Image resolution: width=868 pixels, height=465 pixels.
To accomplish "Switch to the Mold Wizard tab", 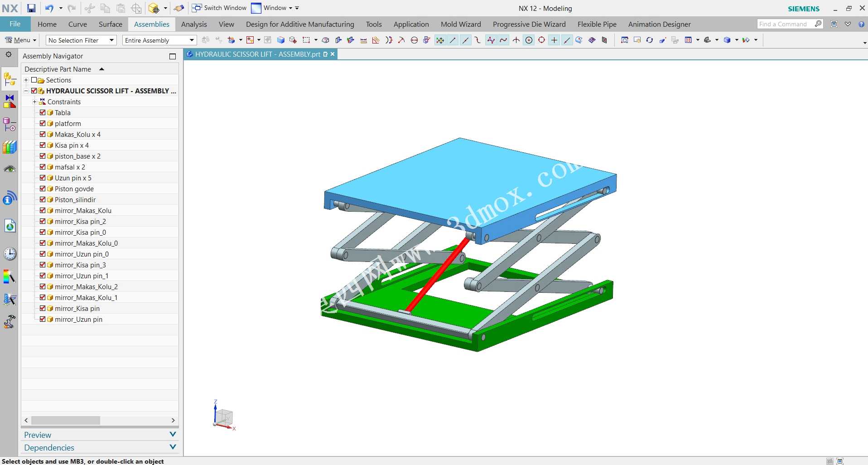I will point(461,24).
